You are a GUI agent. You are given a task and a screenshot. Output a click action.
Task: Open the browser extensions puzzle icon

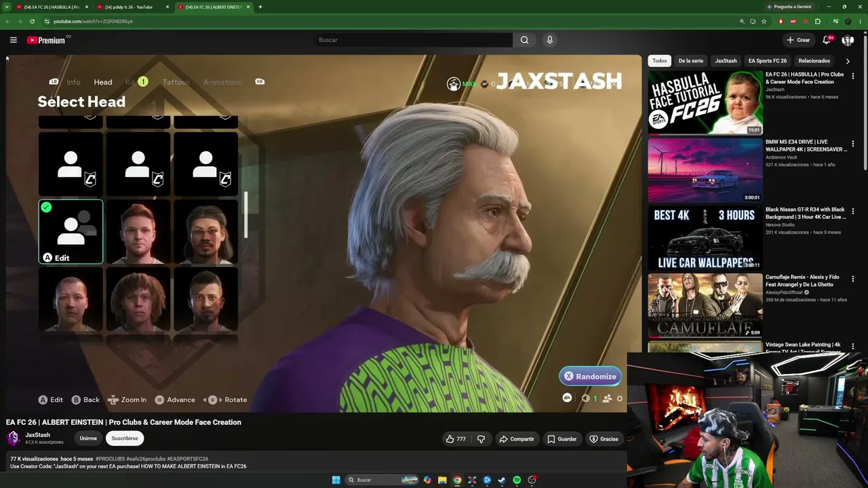point(818,21)
